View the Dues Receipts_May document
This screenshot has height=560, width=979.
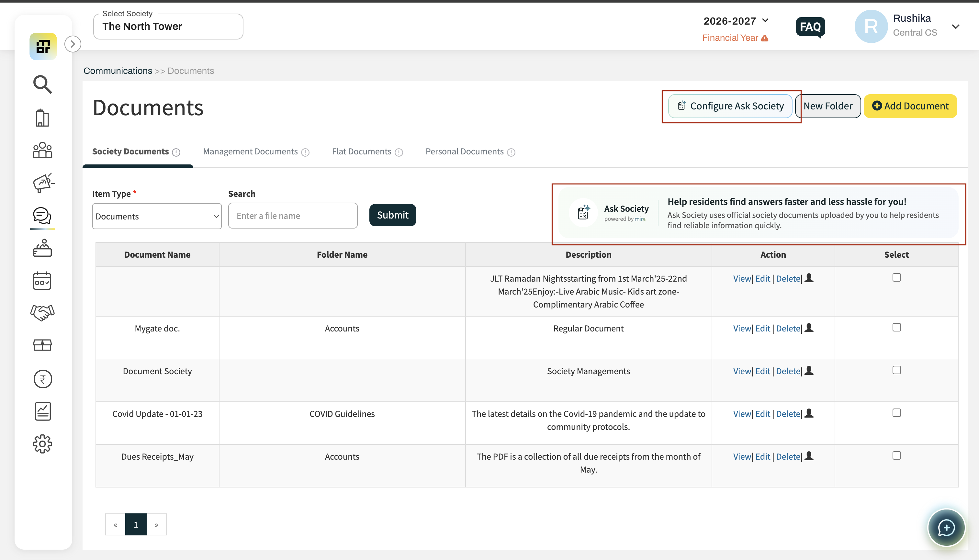pos(742,456)
